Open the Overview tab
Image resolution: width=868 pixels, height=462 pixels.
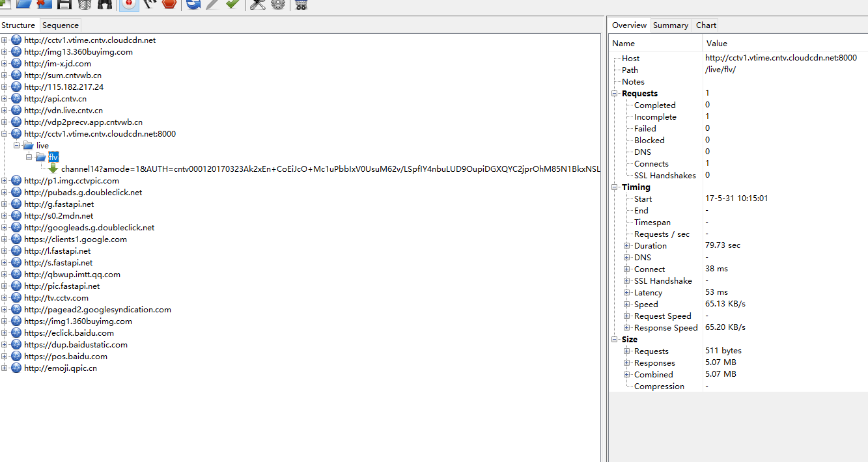(630, 25)
